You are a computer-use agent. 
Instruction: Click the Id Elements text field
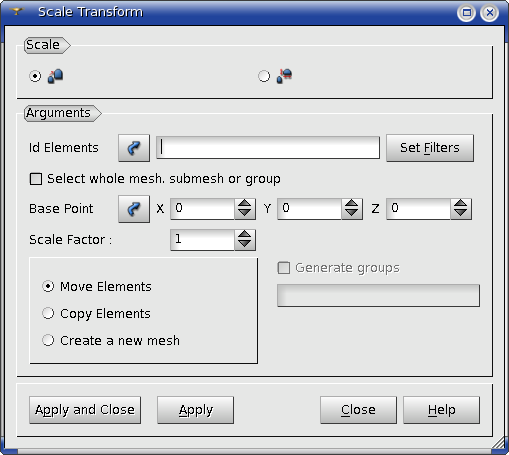[268, 147]
